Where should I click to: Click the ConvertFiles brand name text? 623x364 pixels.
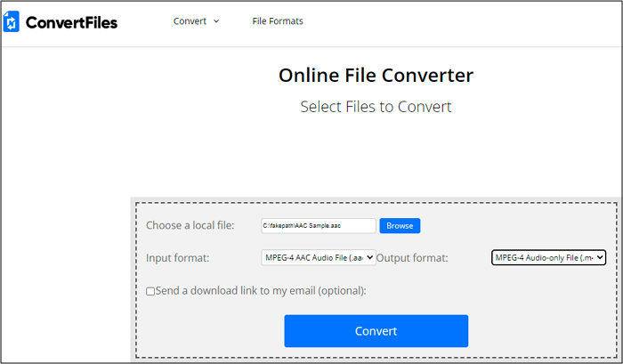pos(71,22)
